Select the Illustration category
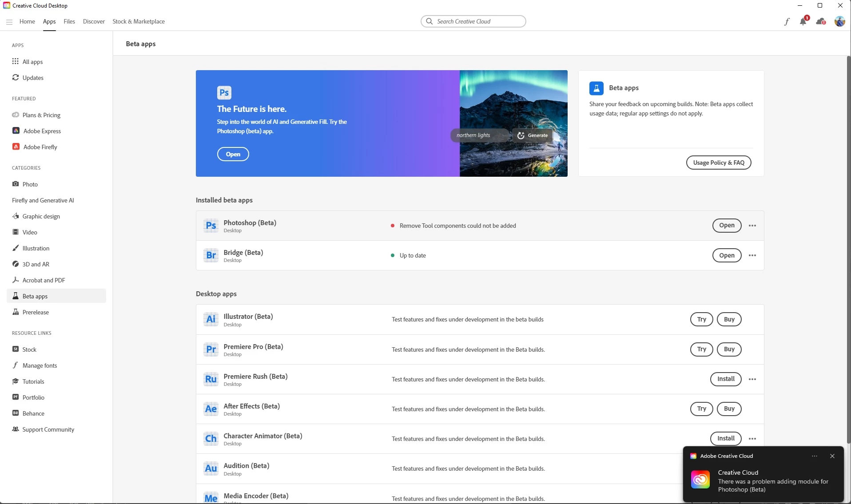 coord(56,248)
